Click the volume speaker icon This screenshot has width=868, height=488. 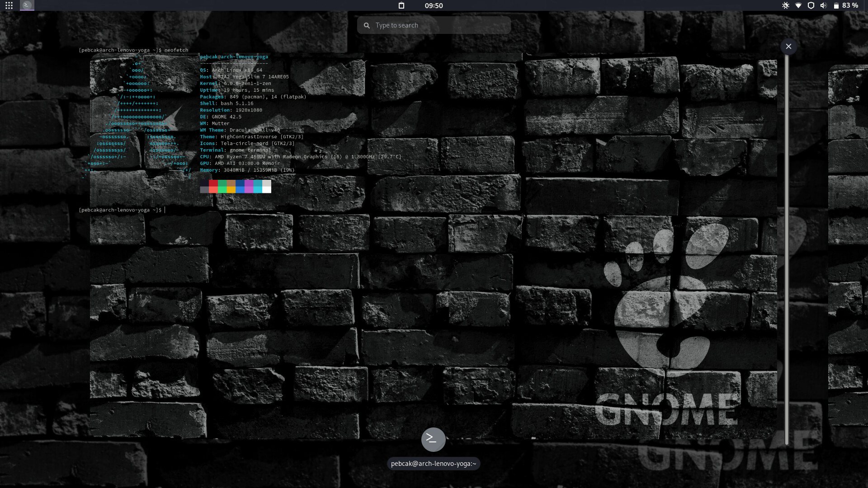tap(823, 5)
